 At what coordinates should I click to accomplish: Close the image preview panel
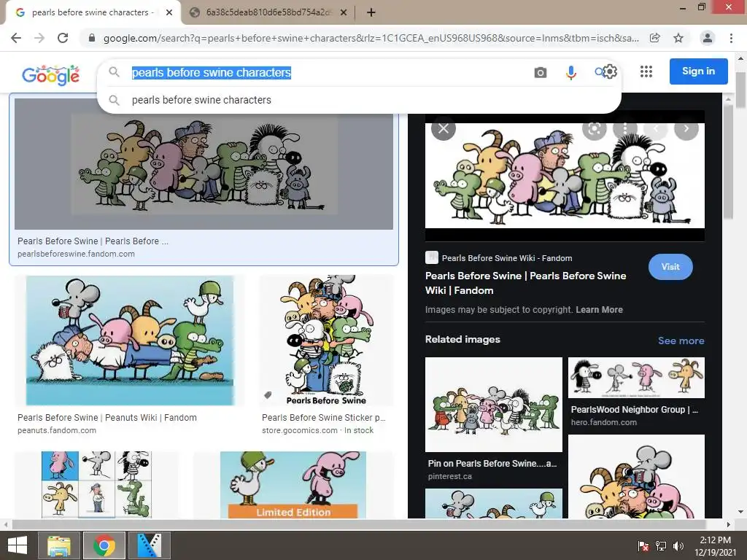444,128
